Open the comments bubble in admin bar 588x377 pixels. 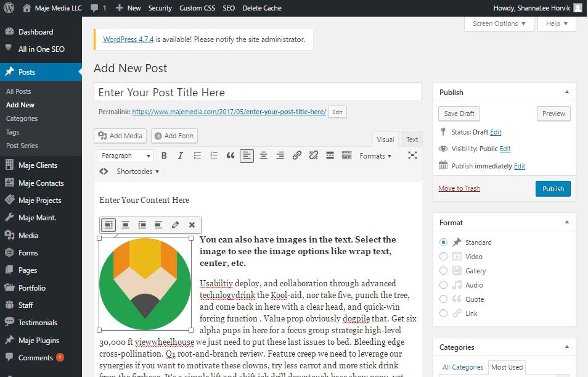(x=99, y=8)
